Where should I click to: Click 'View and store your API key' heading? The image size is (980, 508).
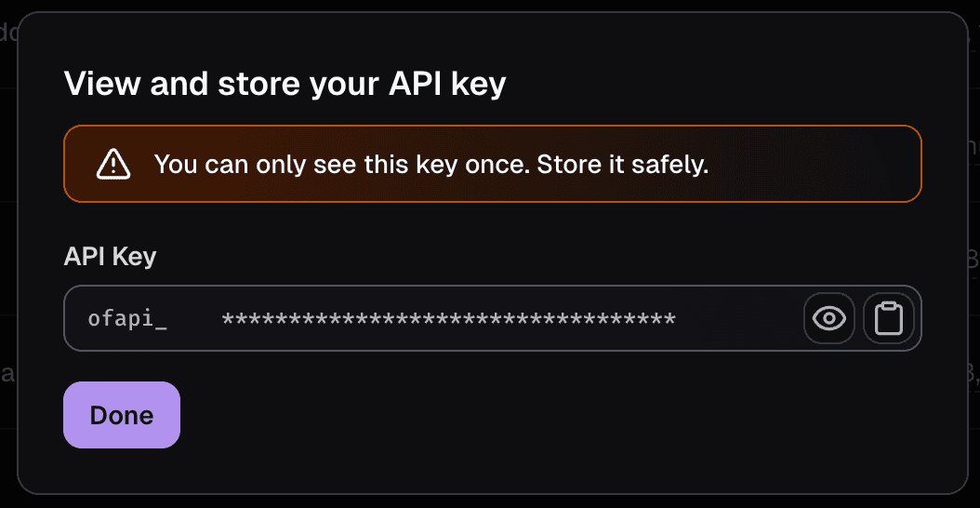(285, 85)
